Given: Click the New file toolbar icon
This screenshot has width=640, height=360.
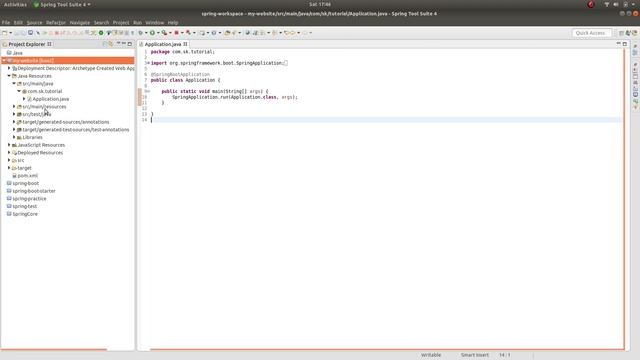Looking at the screenshot, I should point(4,33).
